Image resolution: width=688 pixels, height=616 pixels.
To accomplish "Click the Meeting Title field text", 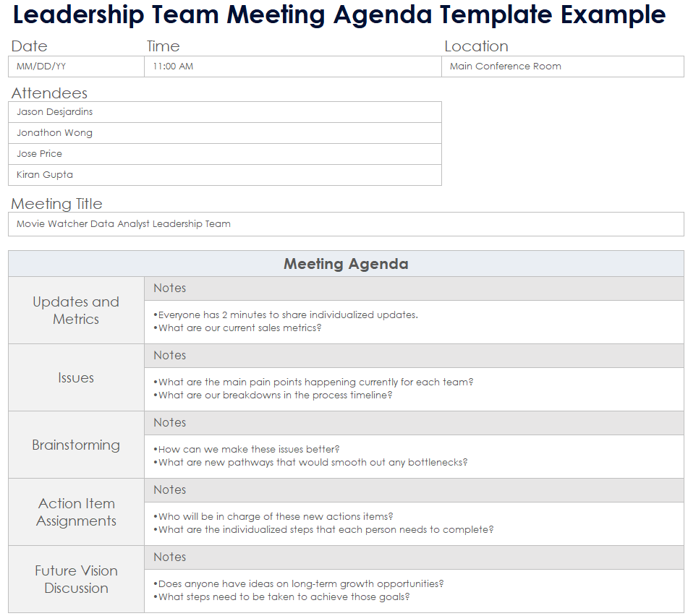I will point(124,224).
